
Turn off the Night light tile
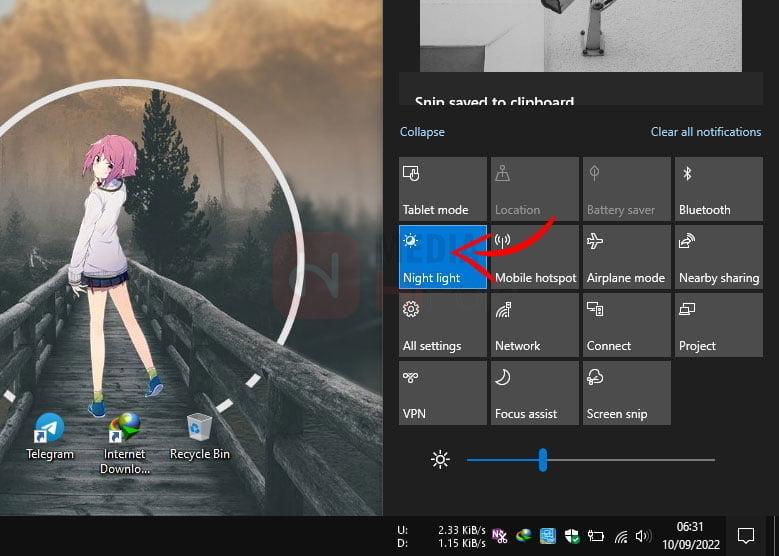[x=443, y=257]
